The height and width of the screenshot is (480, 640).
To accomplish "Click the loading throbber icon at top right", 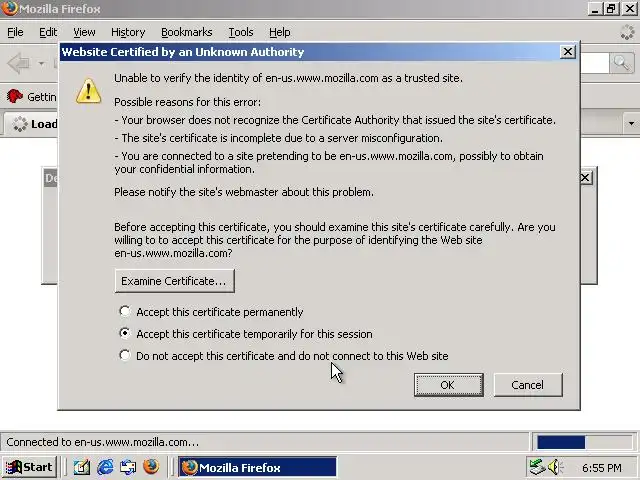I will (x=627, y=32).
